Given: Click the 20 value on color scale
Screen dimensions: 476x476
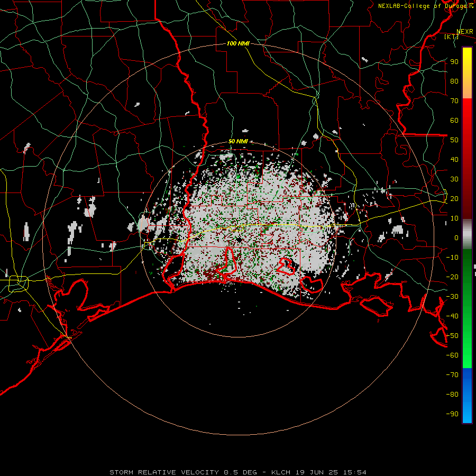Looking at the screenshot, I should 454,199.
